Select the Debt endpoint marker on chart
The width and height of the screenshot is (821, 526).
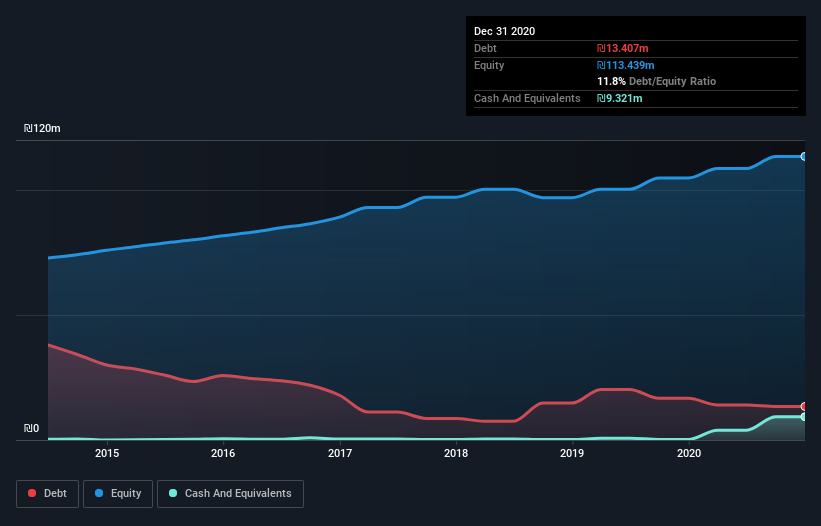click(804, 406)
